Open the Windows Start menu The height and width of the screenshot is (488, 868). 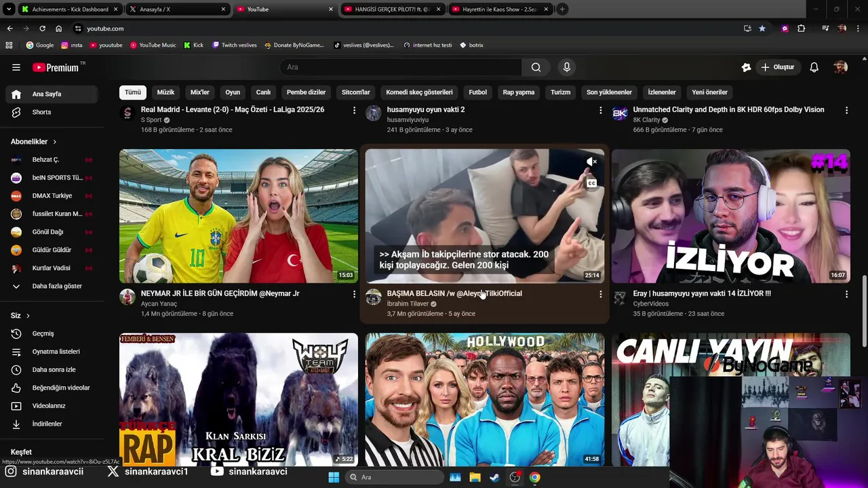tap(334, 477)
